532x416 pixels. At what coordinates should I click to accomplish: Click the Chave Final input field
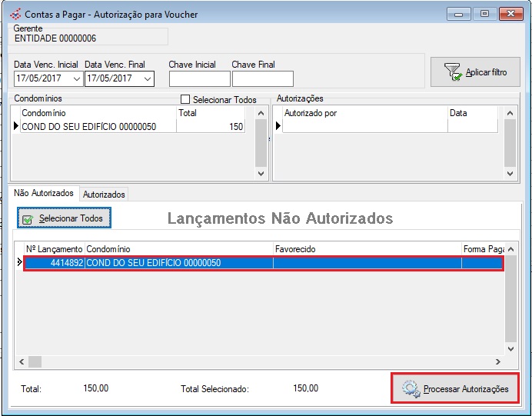(262, 78)
